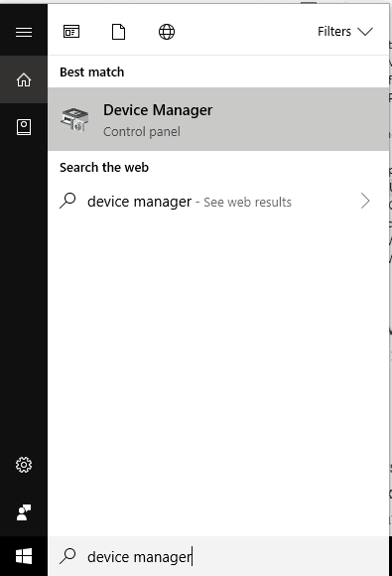Open 'device manager - See web results'
The image size is (392, 576).
pos(218,202)
